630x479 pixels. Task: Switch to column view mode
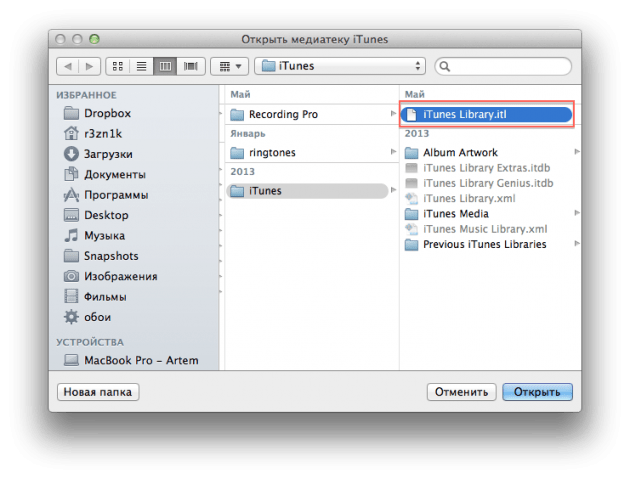point(165,66)
